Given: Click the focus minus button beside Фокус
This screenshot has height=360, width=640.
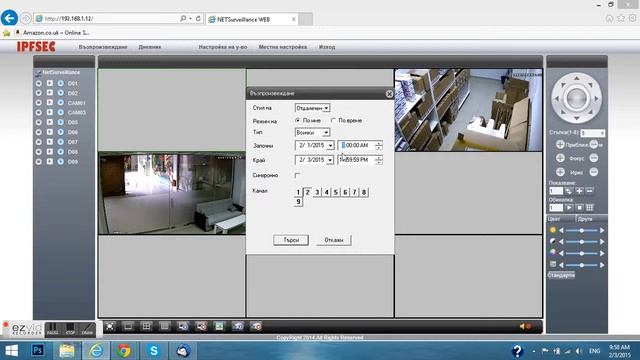Looking at the screenshot, I should point(594,158).
